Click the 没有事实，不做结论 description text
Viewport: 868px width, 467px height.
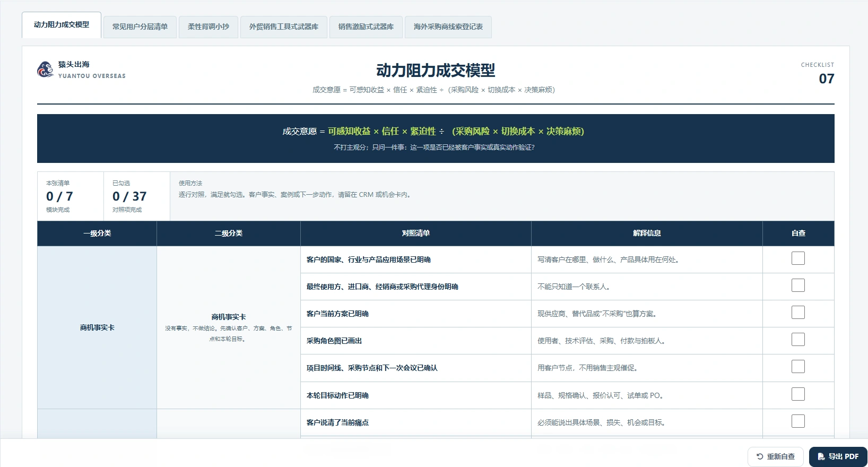tap(229, 334)
